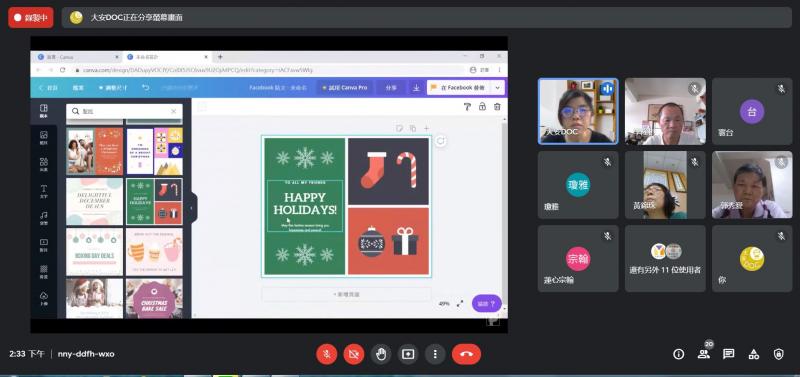Select the 瓊雅 participant tile
The width and height of the screenshot is (800, 377).
(x=578, y=185)
